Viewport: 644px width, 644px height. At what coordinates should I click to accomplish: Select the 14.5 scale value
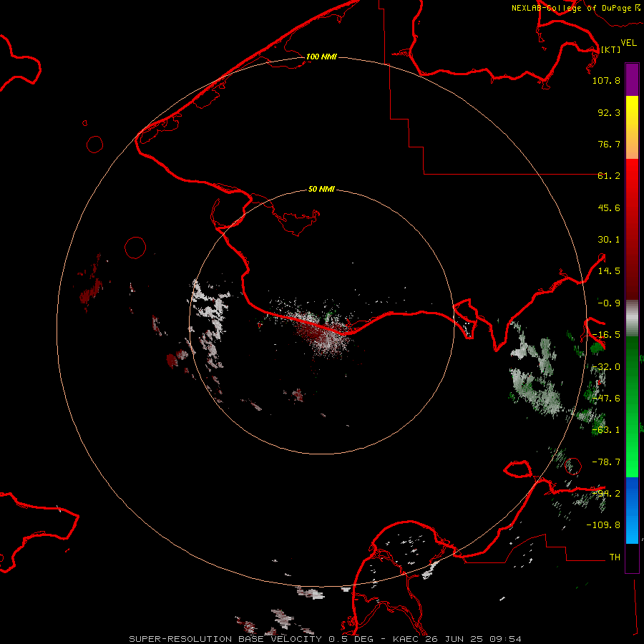[609, 271]
